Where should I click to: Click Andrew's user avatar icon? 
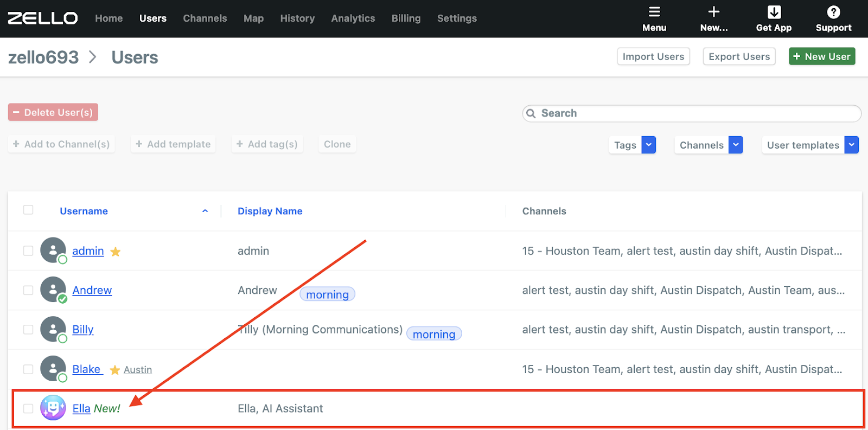(x=53, y=290)
